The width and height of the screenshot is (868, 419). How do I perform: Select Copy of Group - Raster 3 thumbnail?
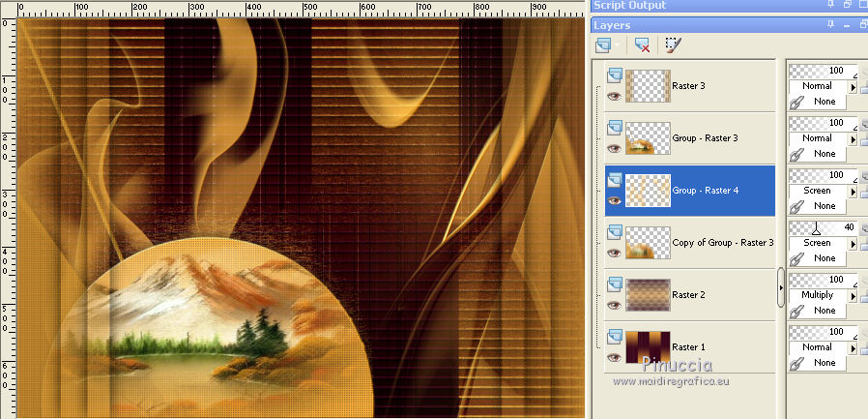(x=648, y=243)
